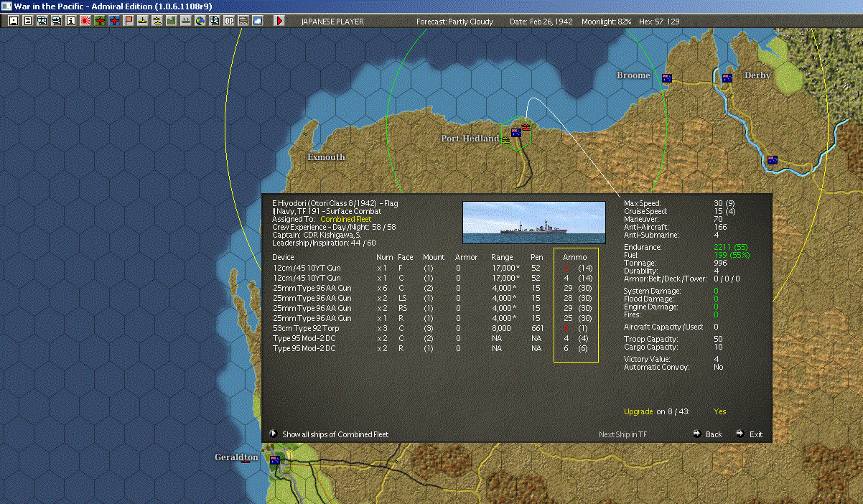Viewport: 863px width, 504px height.
Task: Click the Endurance value 2211 (55)
Action: tap(731, 247)
